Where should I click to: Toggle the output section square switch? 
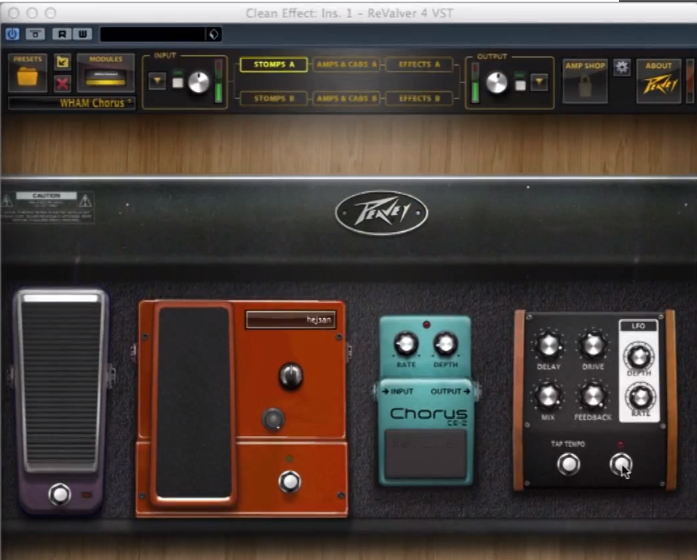click(520, 84)
